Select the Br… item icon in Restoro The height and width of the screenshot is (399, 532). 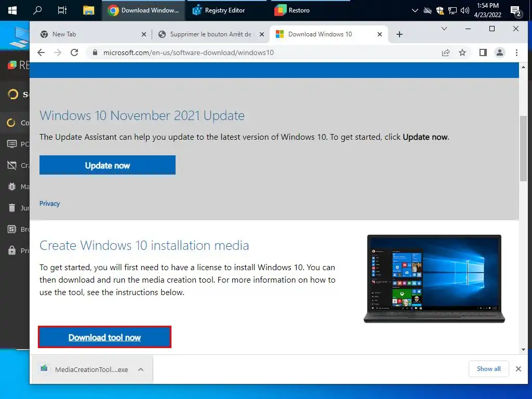click(x=12, y=229)
